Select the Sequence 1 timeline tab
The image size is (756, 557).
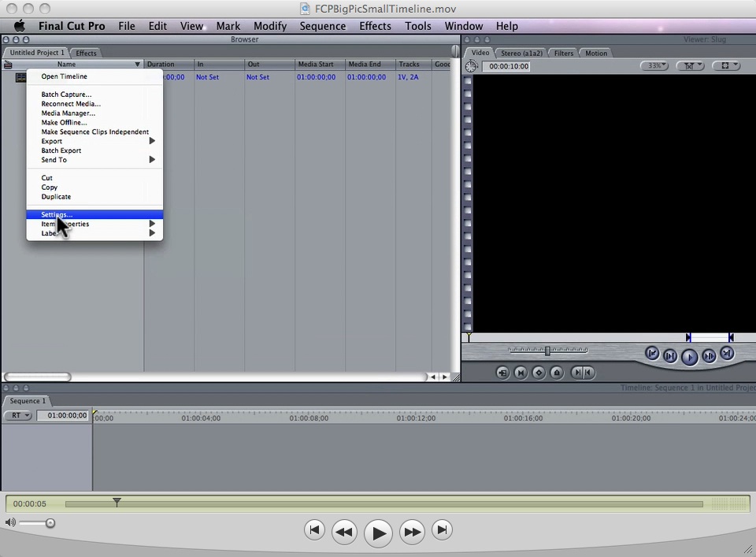(28, 401)
